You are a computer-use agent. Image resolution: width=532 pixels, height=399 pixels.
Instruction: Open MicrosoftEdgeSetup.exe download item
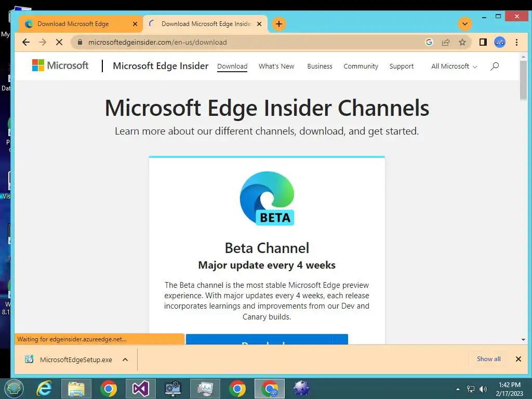(69, 360)
